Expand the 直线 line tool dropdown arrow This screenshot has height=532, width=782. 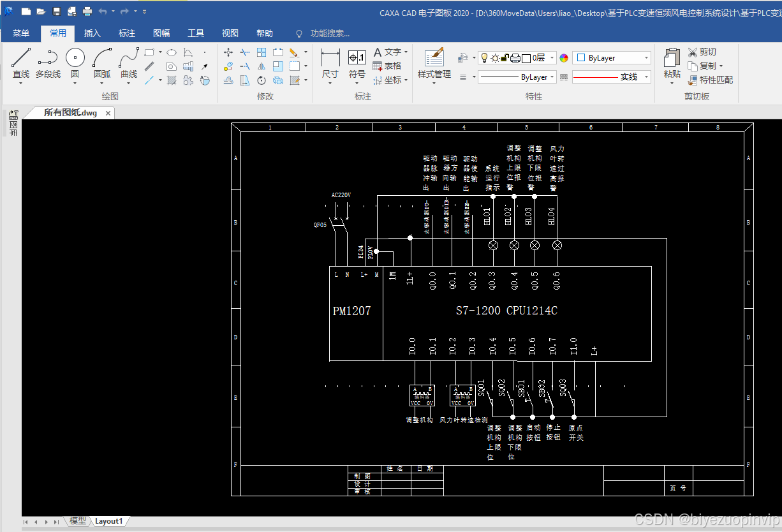pos(20,84)
